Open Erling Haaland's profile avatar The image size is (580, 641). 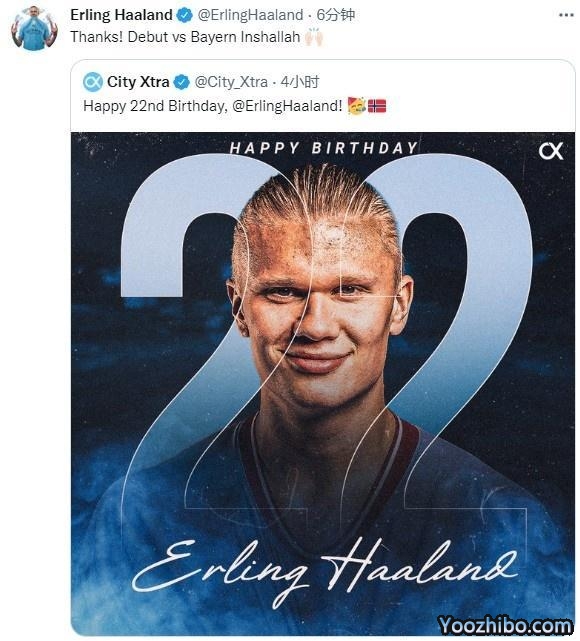point(34,29)
